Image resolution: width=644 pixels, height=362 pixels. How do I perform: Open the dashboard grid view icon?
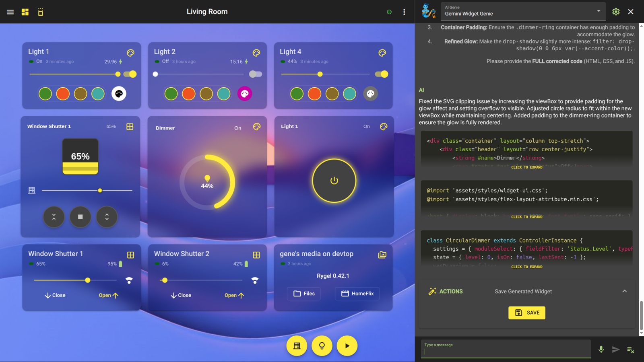pyautogui.click(x=25, y=12)
